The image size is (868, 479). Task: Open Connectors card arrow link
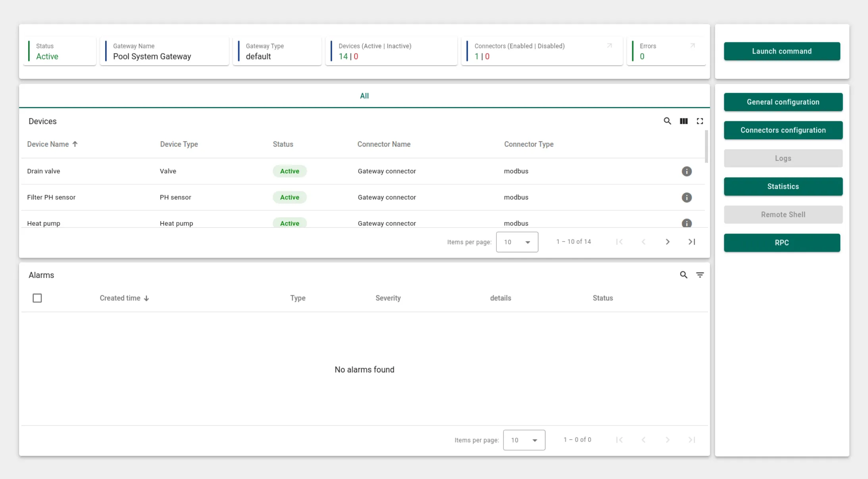click(610, 46)
